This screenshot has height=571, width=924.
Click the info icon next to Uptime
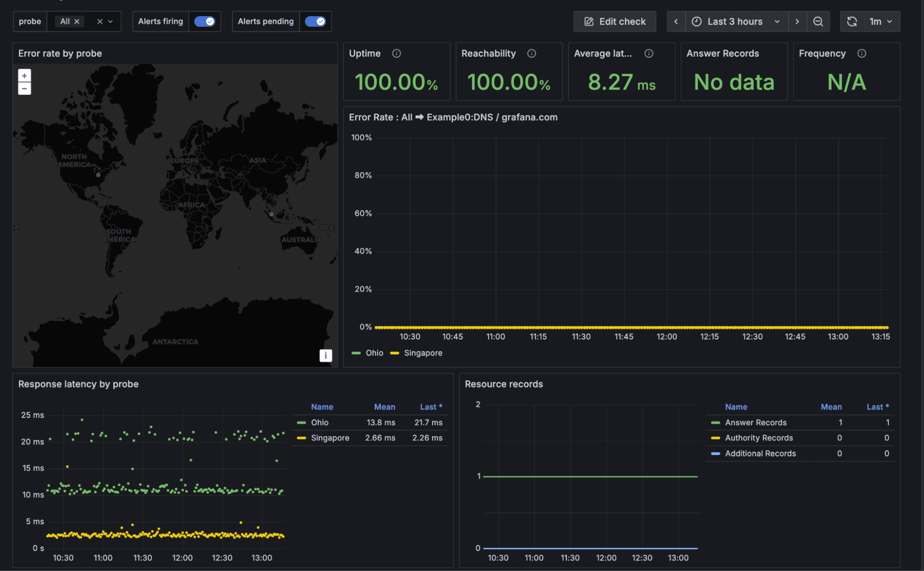coord(397,53)
